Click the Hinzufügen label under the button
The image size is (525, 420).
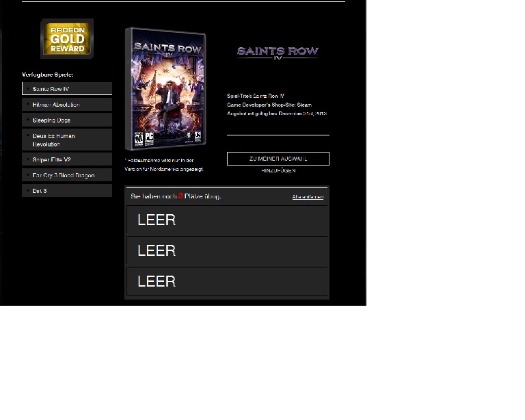278,170
